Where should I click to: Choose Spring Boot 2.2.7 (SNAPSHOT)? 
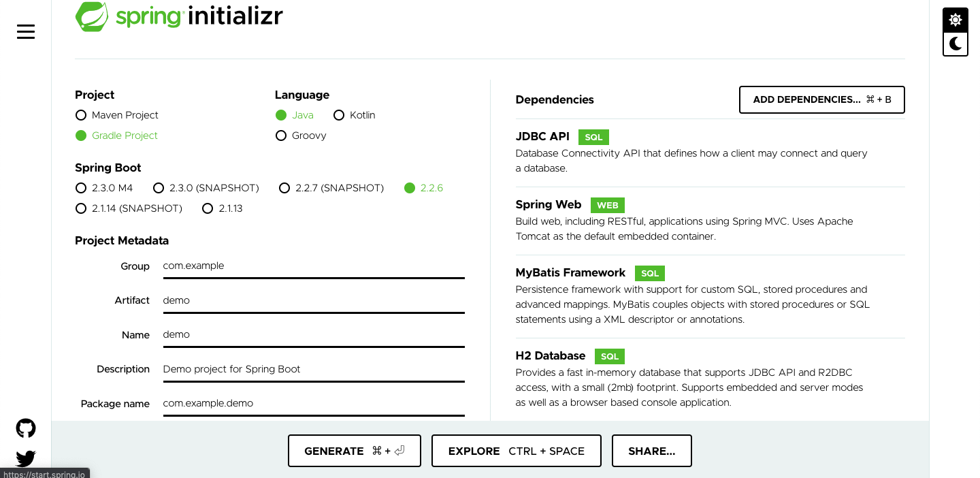[331, 188]
